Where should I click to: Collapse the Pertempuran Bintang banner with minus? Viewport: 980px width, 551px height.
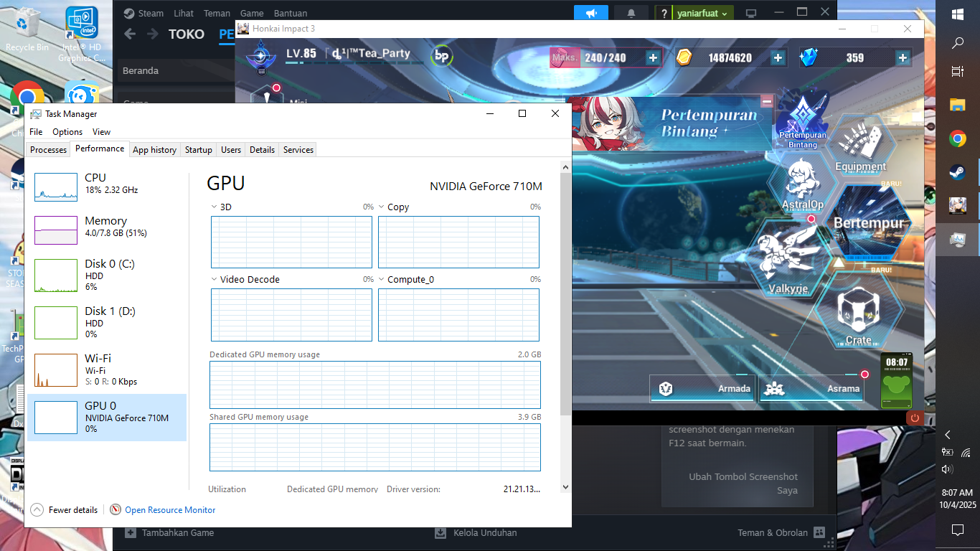tap(766, 101)
